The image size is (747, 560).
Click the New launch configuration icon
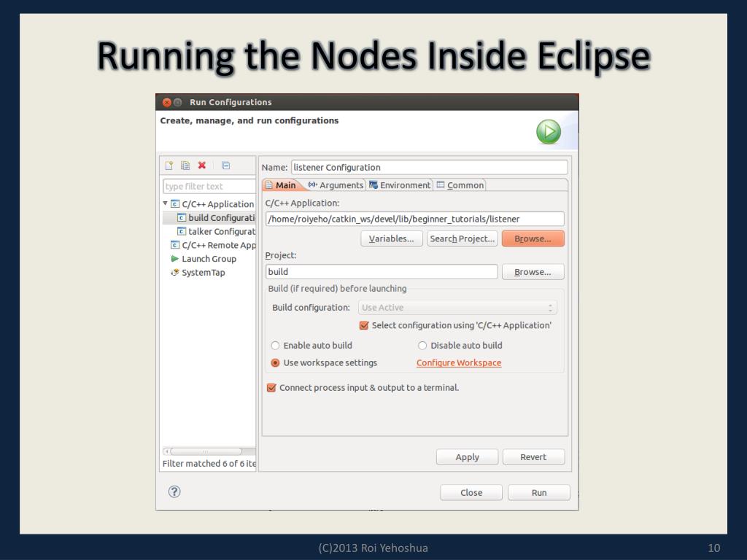[169, 166]
